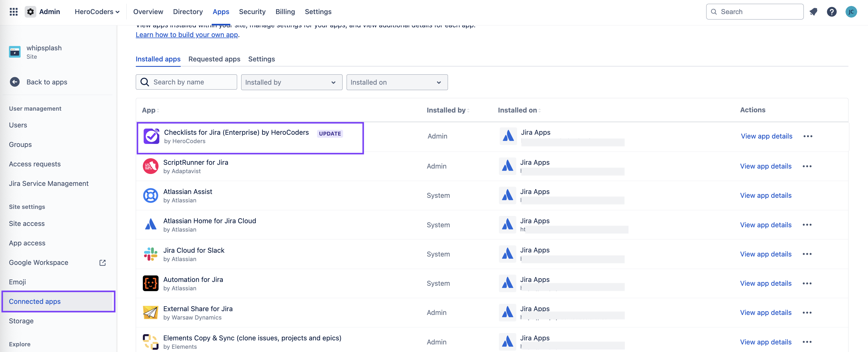Open the Checklists for Jira app icon
The width and height of the screenshot is (868, 352).
tap(151, 136)
